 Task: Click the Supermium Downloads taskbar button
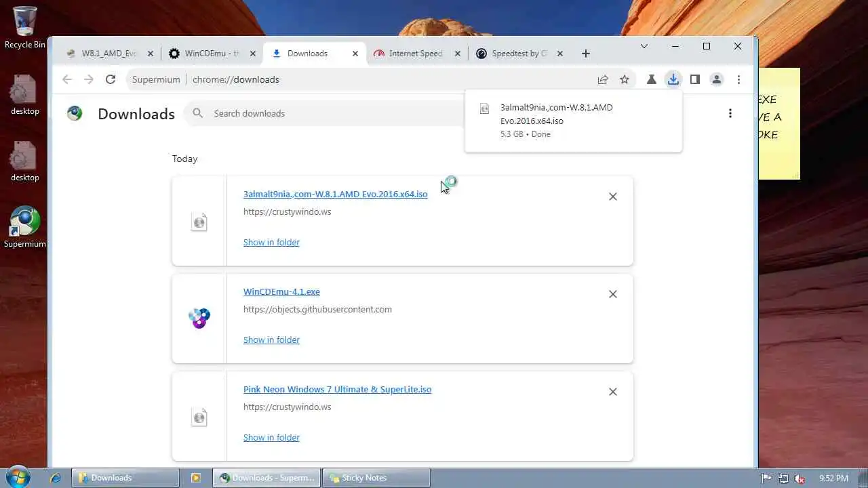[x=267, y=478]
